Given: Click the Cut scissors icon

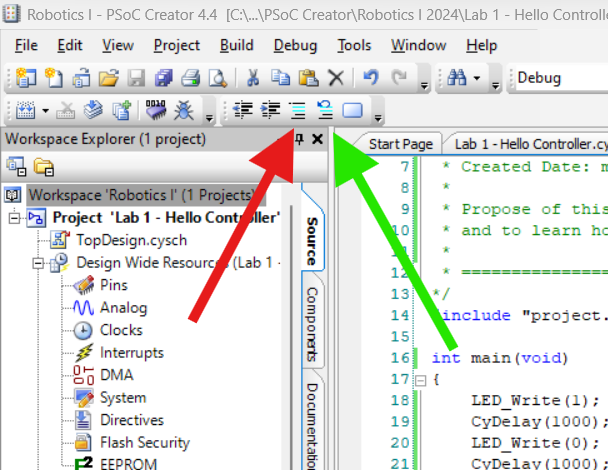Looking at the screenshot, I should pyautogui.click(x=253, y=78).
